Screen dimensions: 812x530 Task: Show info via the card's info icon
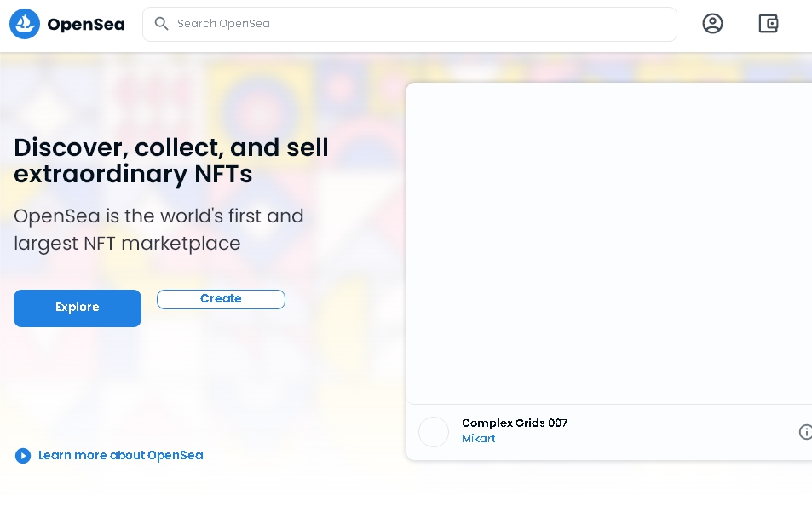click(x=804, y=432)
